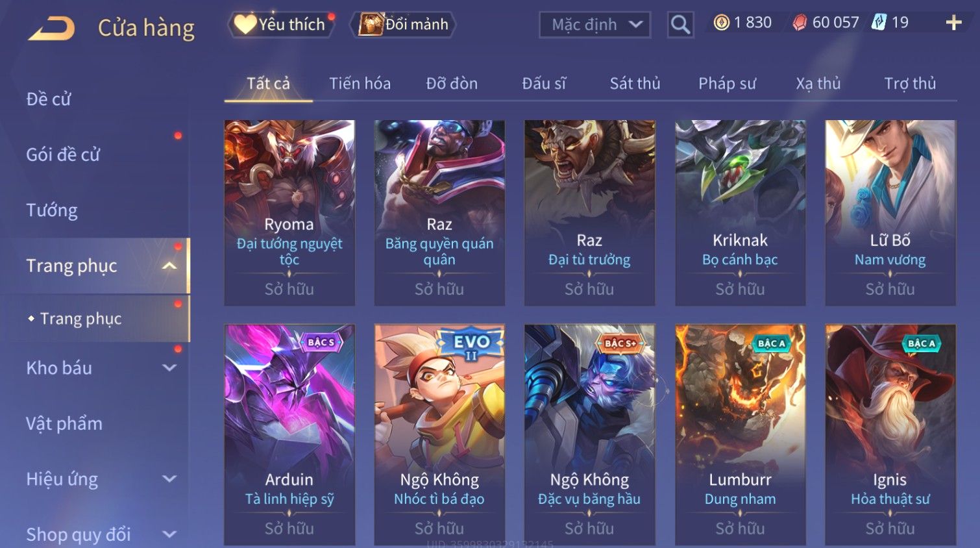The image size is (980, 548).
Task: Open Tướng in the sidebar
Action: pos(52,210)
